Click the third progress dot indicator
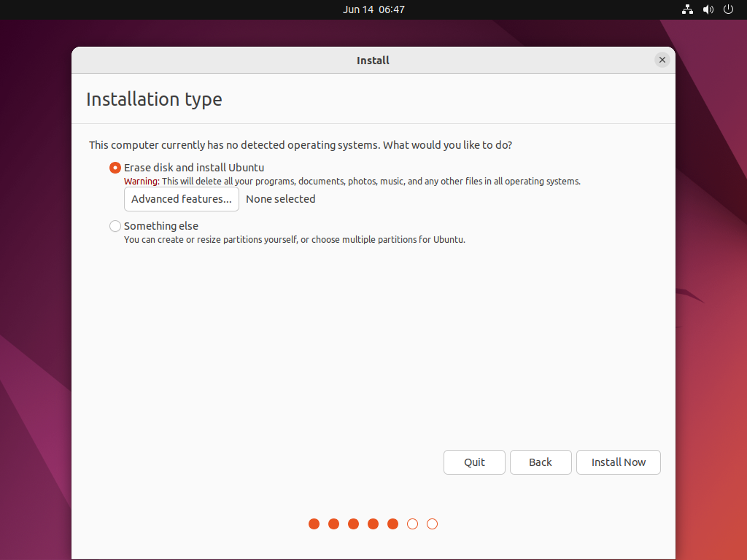Screen dimensions: 747x560 pyautogui.click(x=353, y=524)
